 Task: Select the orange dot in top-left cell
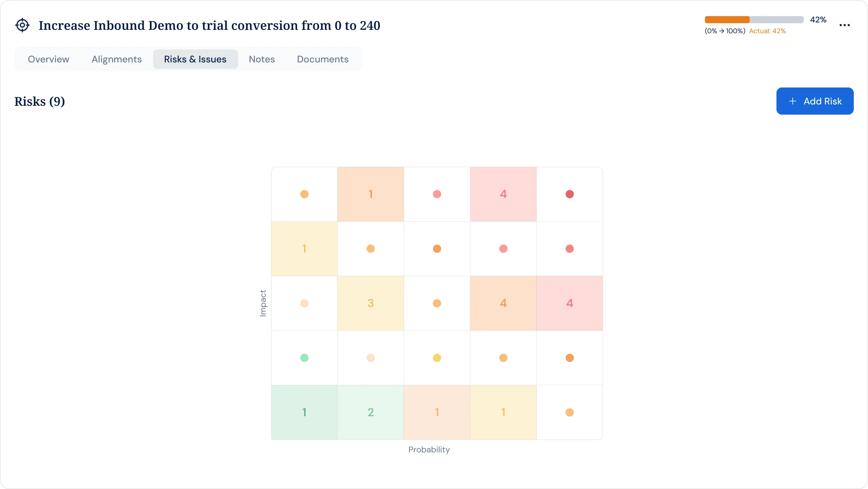(x=304, y=194)
